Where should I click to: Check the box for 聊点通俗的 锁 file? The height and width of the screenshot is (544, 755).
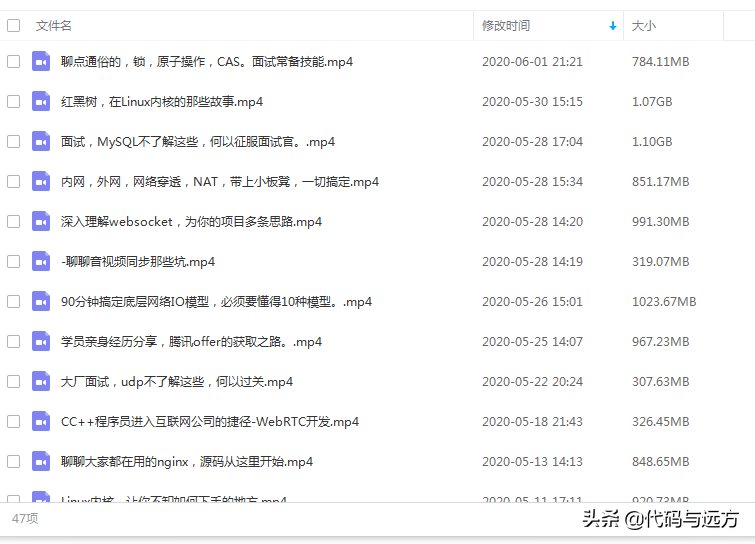(13, 61)
